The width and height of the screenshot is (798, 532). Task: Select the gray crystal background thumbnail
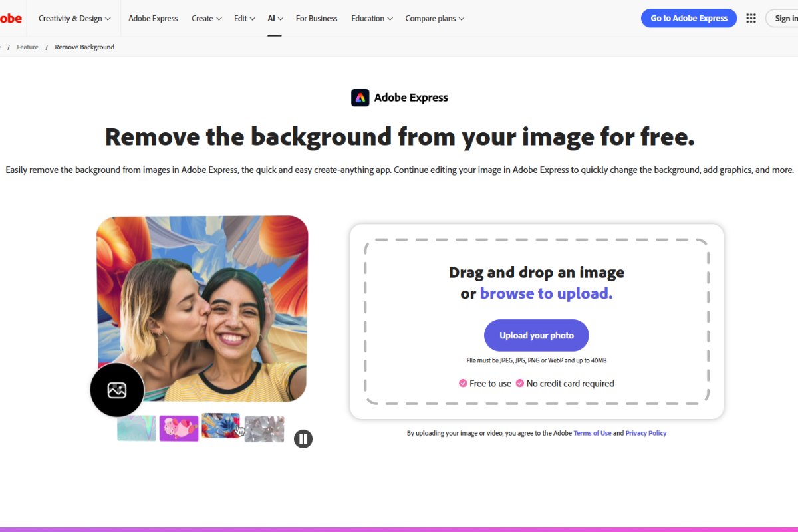click(264, 429)
